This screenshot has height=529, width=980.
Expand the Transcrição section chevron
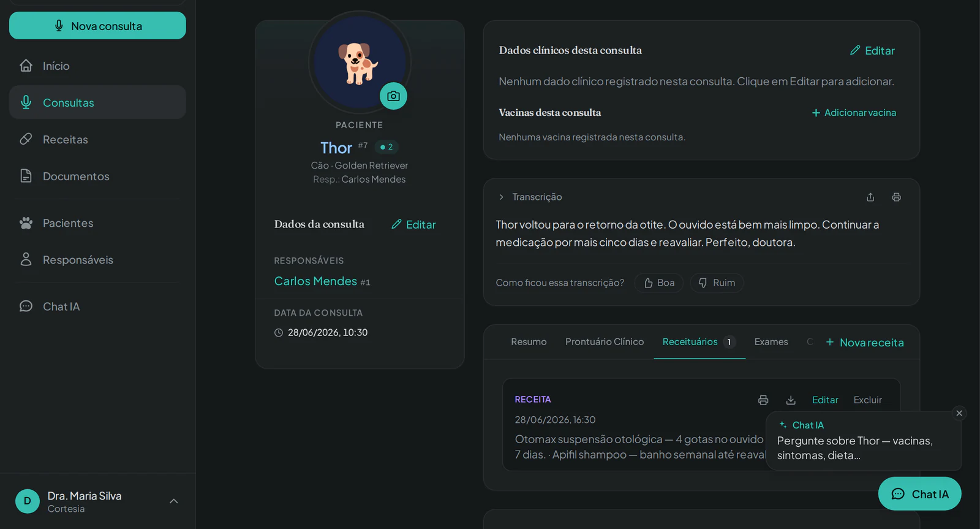click(x=501, y=197)
